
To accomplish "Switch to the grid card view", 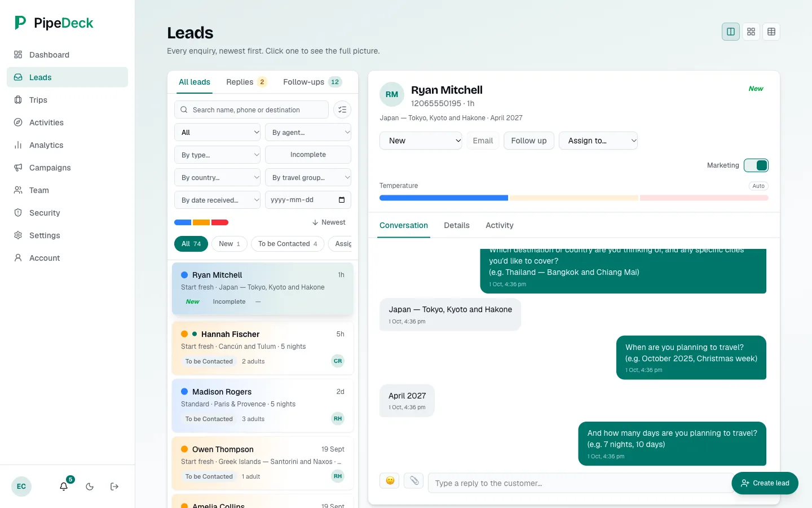I will (751, 32).
